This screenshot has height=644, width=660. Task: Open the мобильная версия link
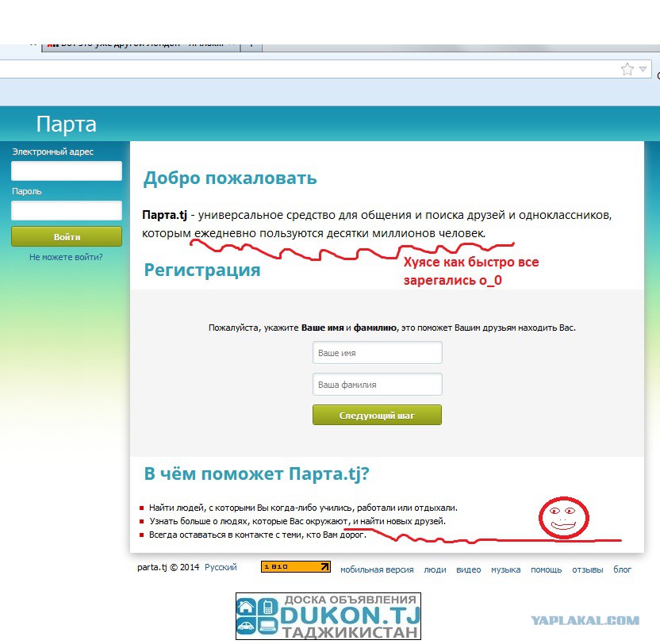[x=377, y=569]
